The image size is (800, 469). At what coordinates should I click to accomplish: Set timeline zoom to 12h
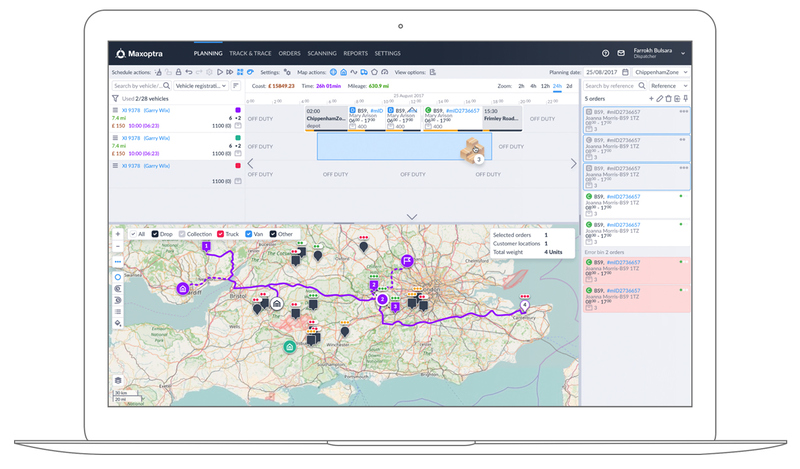click(544, 86)
